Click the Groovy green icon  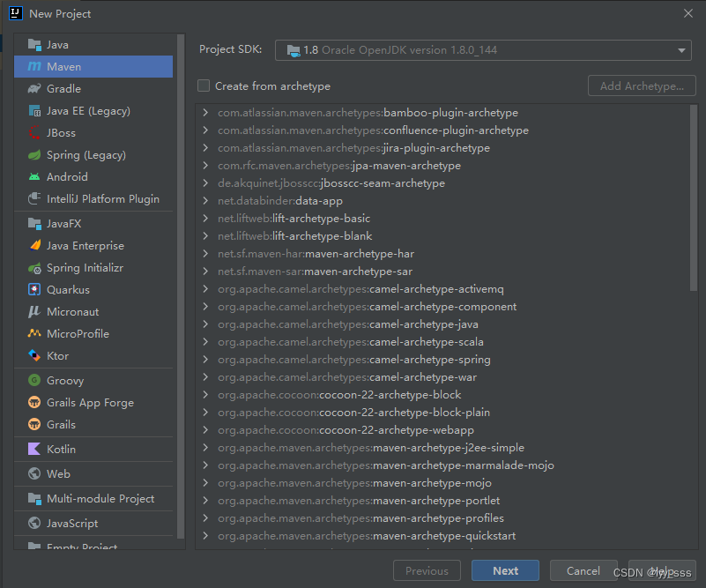click(x=34, y=381)
